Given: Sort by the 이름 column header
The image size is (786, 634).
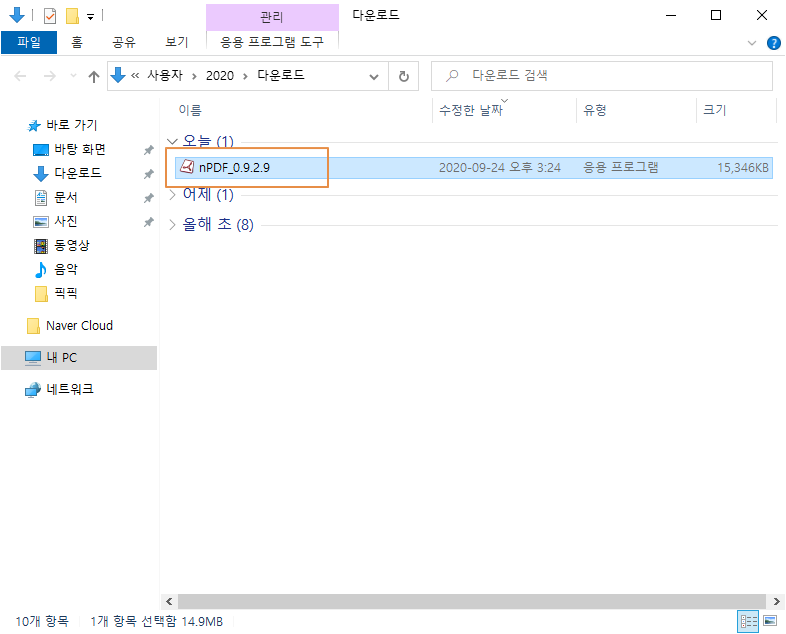Looking at the screenshot, I should 190,110.
